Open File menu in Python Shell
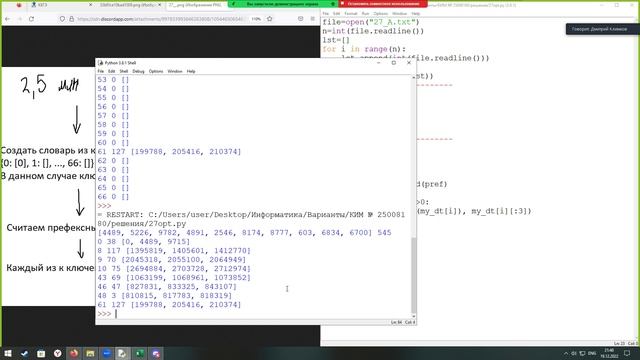Image resolution: width=640 pixels, height=360 pixels. (100, 71)
